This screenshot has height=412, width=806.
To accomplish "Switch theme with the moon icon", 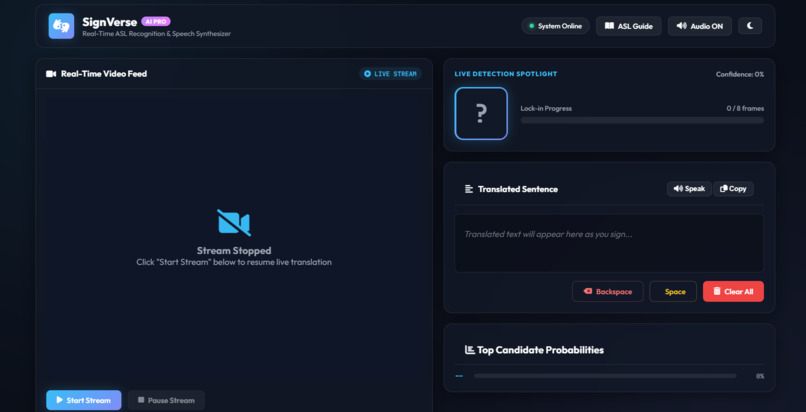I will (x=750, y=26).
